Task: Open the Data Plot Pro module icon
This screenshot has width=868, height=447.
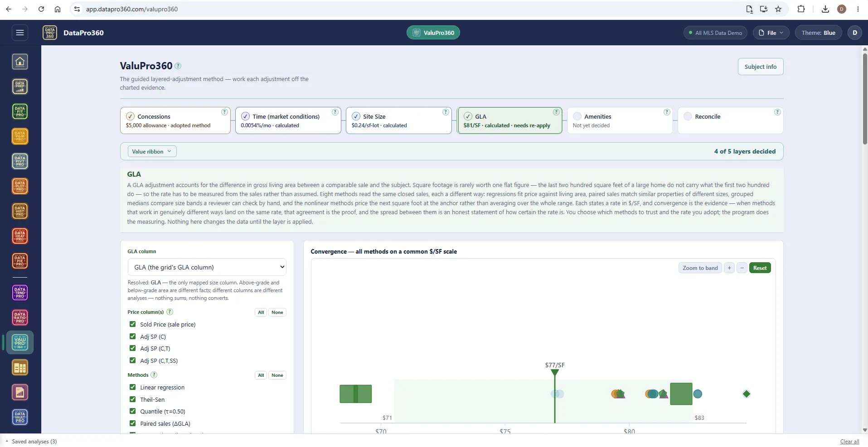Action: pos(20,186)
